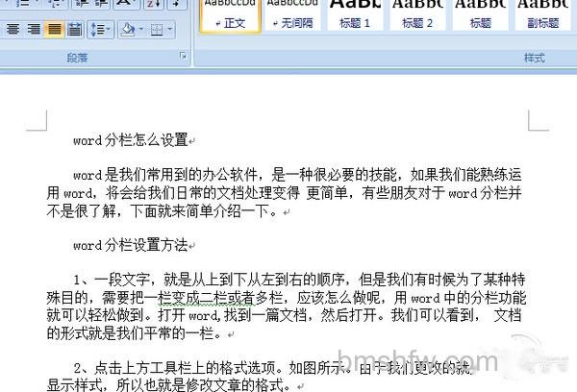
Task: Open the Chinese layout (A) options
Action: pos(127,3)
